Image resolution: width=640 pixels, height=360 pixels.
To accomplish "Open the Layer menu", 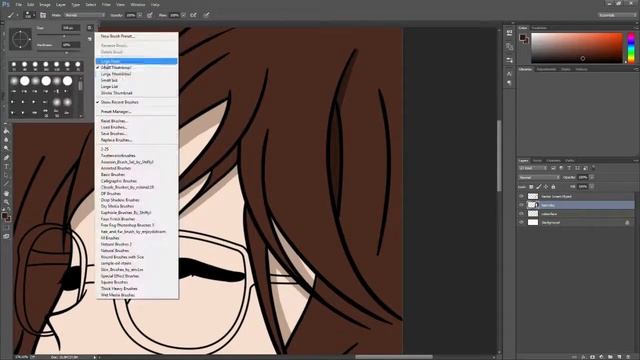I will [x=61, y=4].
